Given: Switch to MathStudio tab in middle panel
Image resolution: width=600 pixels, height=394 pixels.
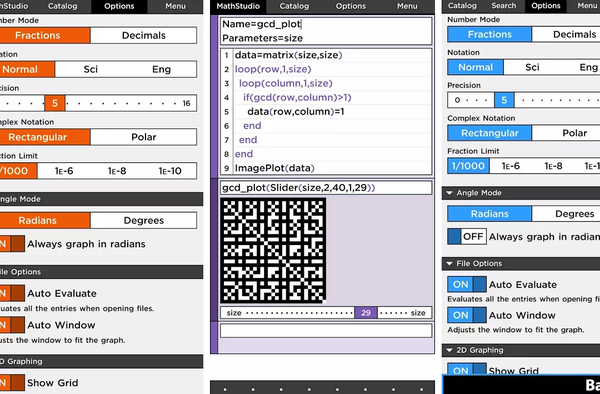Looking at the screenshot, I should (238, 6).
